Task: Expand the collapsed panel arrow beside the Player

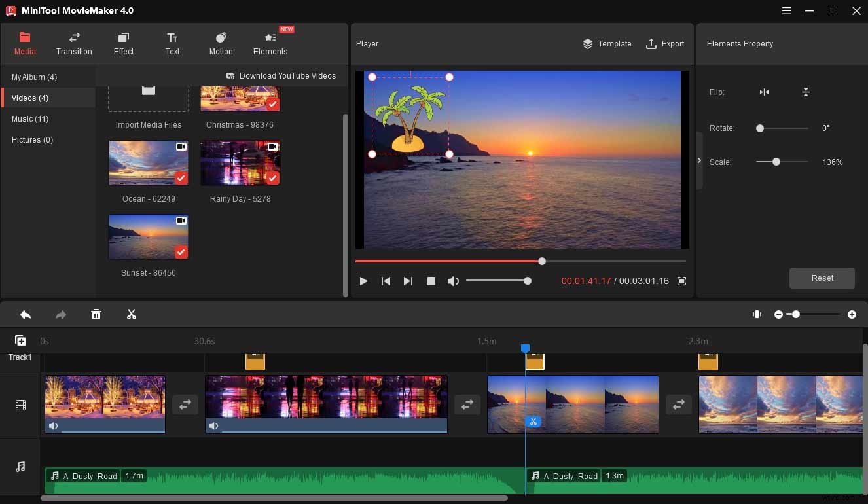Action: (700, 159)
